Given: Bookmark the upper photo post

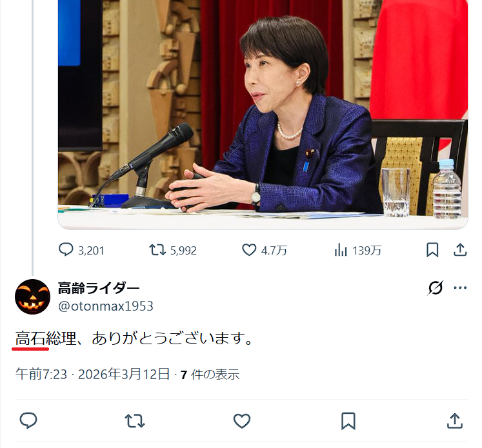Looking at the screenshot, I should pos(432,250).
